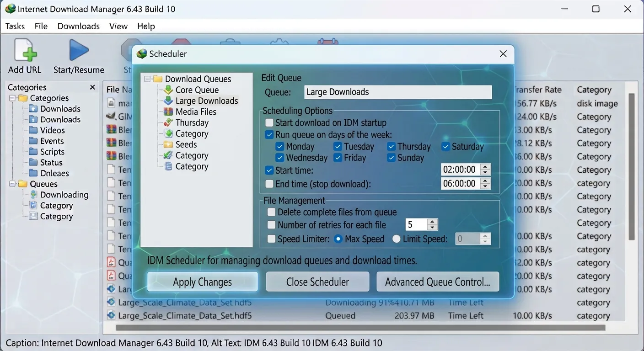This screenshot has width=644, height=351.
Task: Click the Downloading 91% row's file icon
Action: (x=111, y=302)
